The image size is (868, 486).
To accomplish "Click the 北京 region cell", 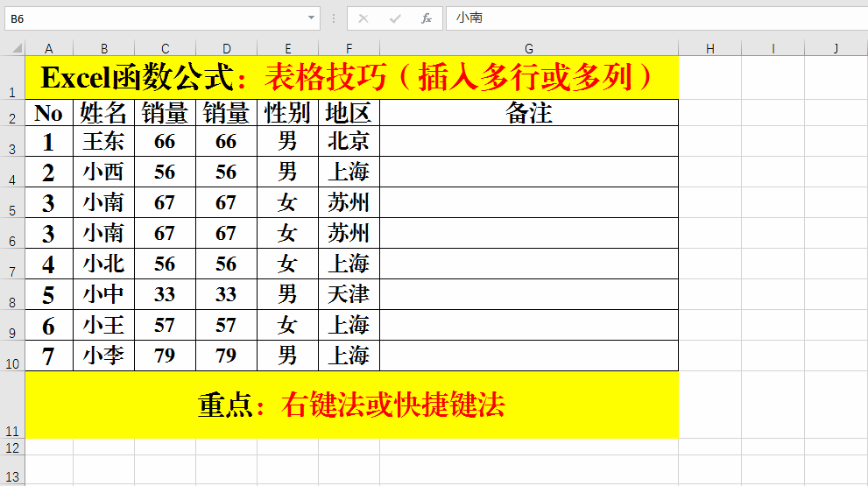I will (x=349, y=142).
